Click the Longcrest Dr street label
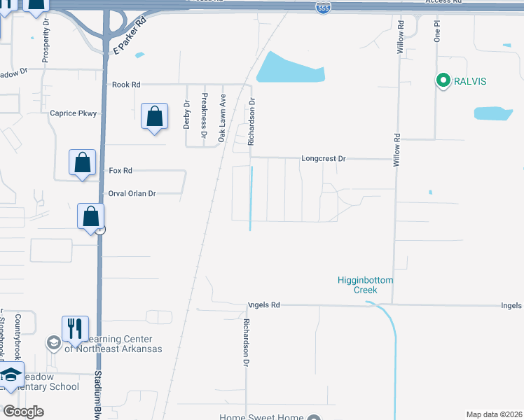 [324, 158]
